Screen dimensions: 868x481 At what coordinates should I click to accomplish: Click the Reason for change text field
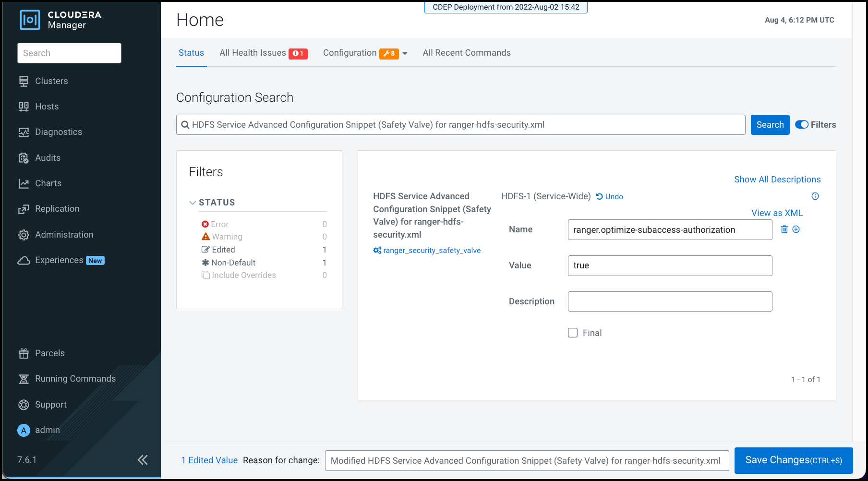[527, 461]
